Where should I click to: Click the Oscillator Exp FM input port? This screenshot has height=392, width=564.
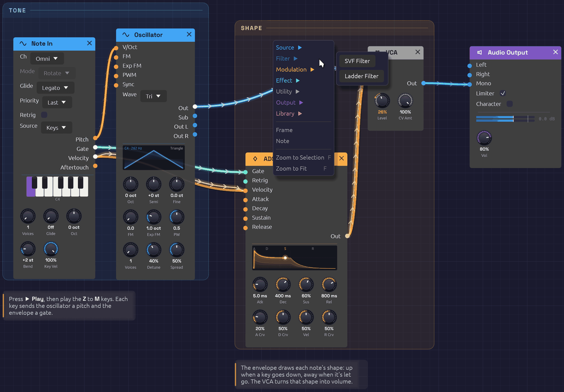(x=116, y=67)
